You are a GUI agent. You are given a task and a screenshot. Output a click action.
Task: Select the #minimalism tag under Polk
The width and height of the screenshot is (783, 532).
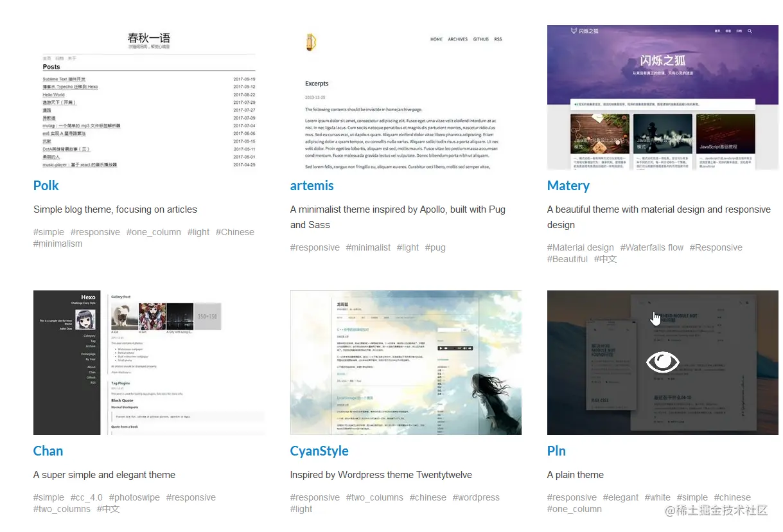[x=58, y=244]
